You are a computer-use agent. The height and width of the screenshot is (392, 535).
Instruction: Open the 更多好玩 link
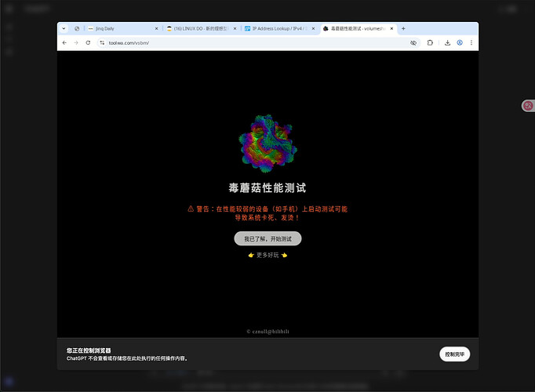(267, 255)
